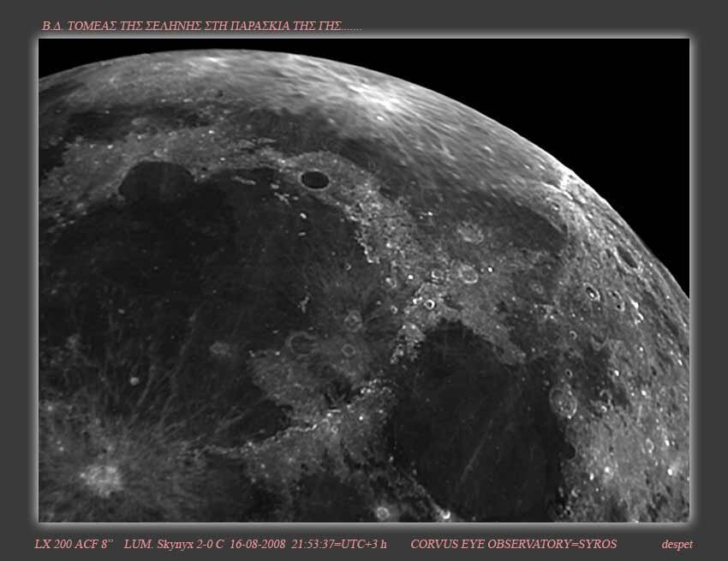Click the "LX 200 ACF 8" telescope label
This screenshot has width=728, height=561.
(x=74, y=544)
